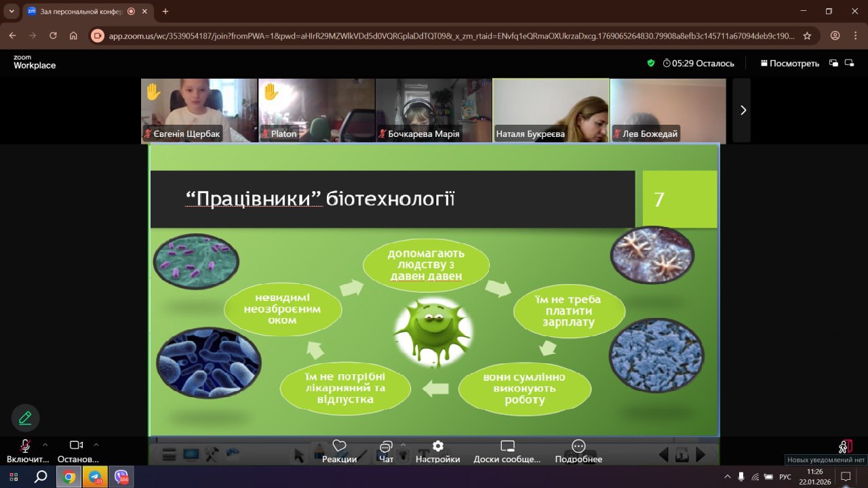Unmute the microphone in Zoom

25,445
